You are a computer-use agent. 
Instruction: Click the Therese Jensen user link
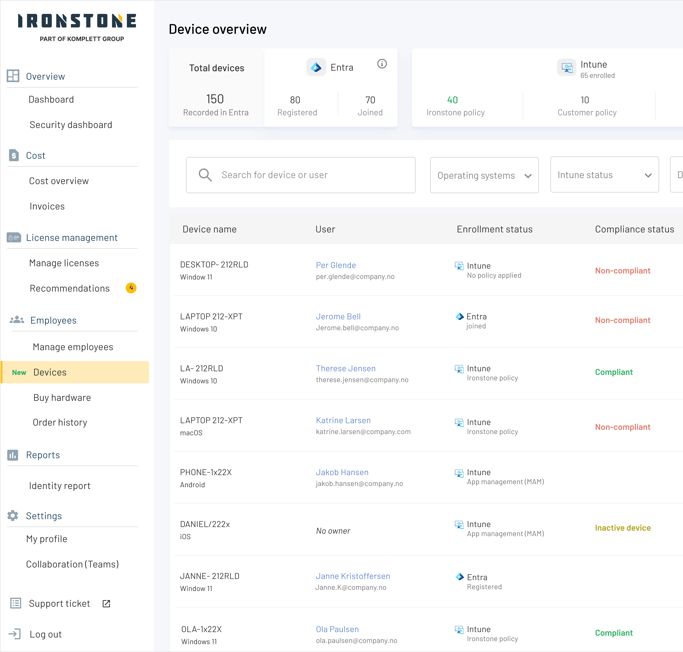pos(346,368)
